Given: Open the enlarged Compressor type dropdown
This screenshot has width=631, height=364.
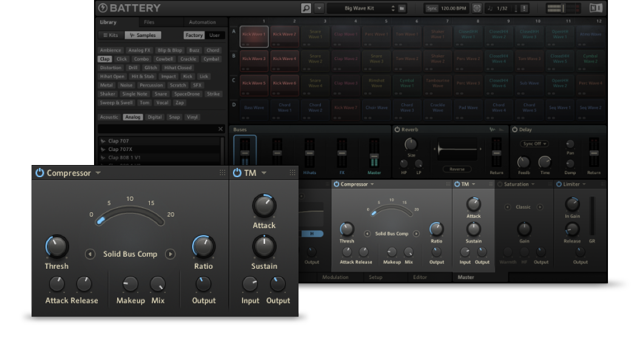Looking at the screenshot, I should 98,173.
